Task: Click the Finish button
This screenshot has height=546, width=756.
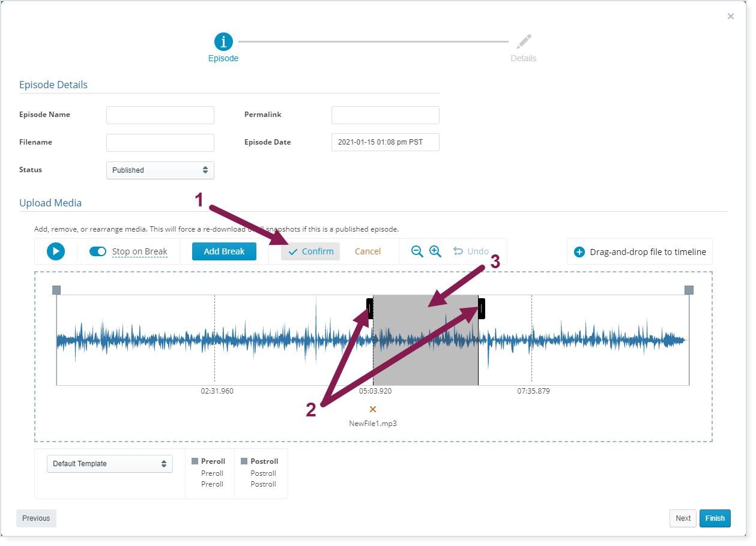Action: (x=715, y=518)
